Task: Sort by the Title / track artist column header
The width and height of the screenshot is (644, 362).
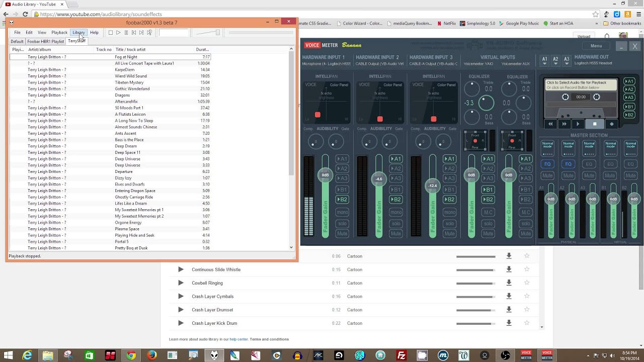Action: (x=130, y=50)
